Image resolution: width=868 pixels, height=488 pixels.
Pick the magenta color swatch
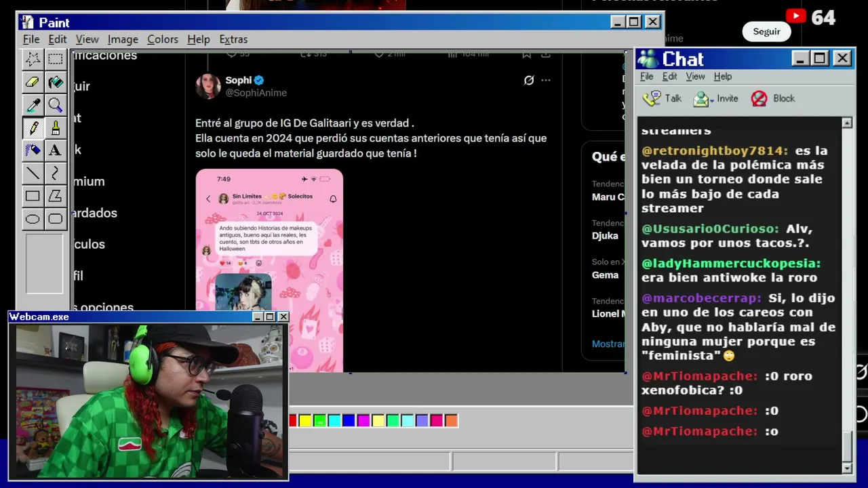[x=363, y=421]
